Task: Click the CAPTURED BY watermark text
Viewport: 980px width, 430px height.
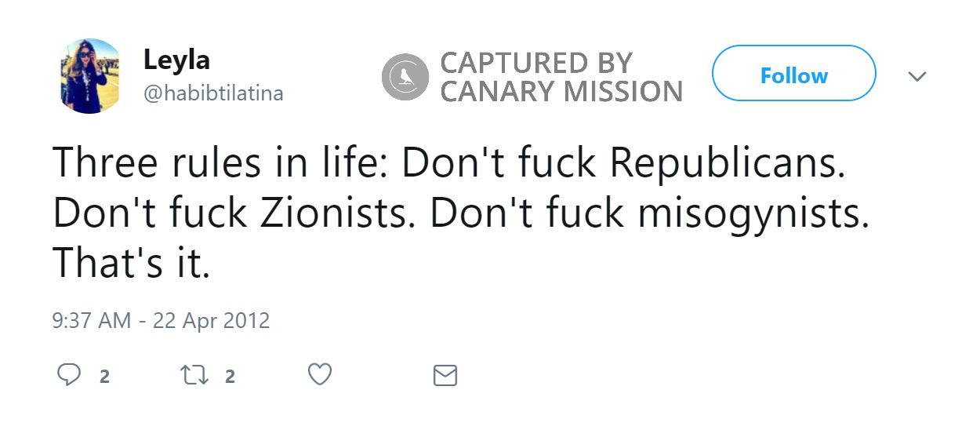Action: (536, 62)
